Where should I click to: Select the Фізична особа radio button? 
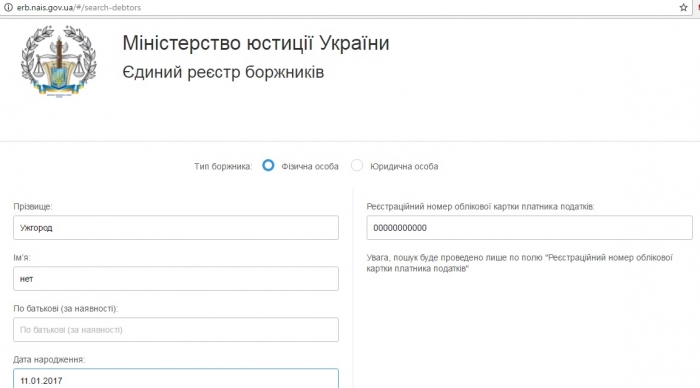(268, 166)
